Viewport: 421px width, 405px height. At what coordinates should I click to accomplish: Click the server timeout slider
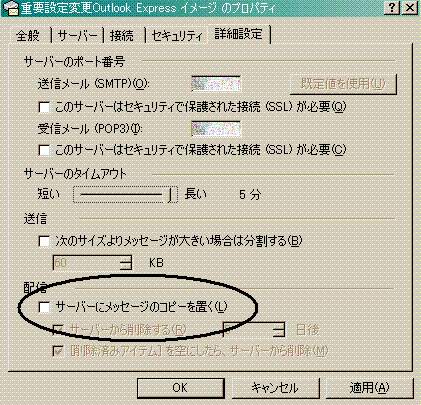125,194
